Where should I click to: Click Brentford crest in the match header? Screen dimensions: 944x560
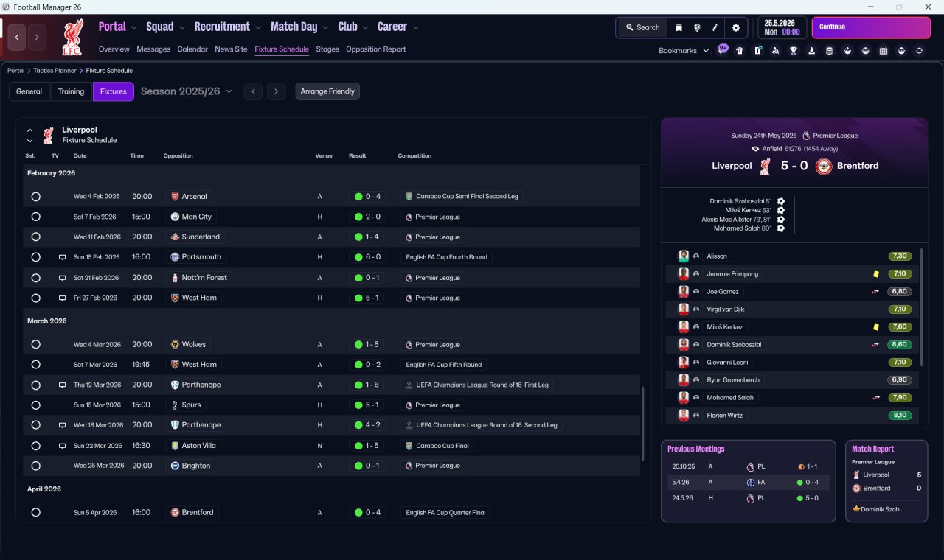pyautogui.click(x=824, y=166)
